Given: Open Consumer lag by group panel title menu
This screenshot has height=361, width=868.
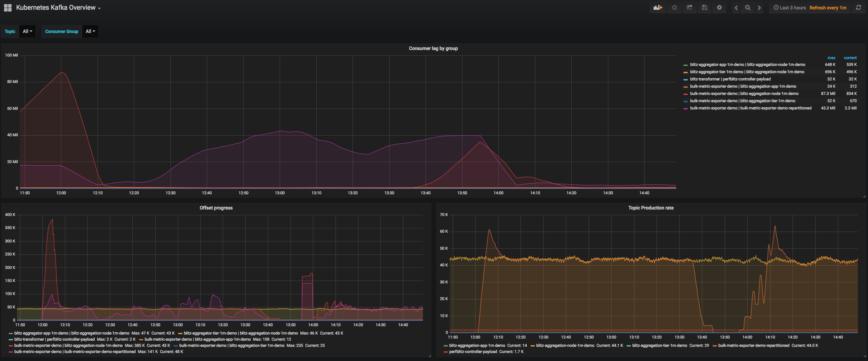Looking at the screenshot, I should [433, 48].
